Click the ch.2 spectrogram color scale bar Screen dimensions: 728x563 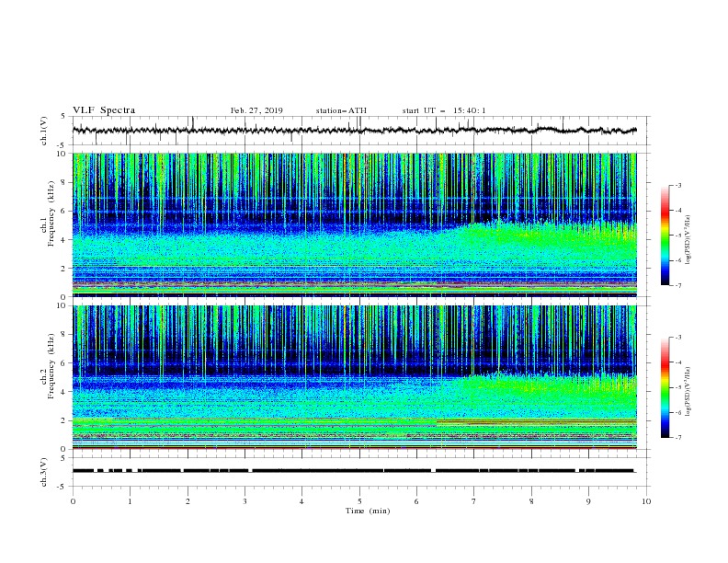click(x=665, y=387)
